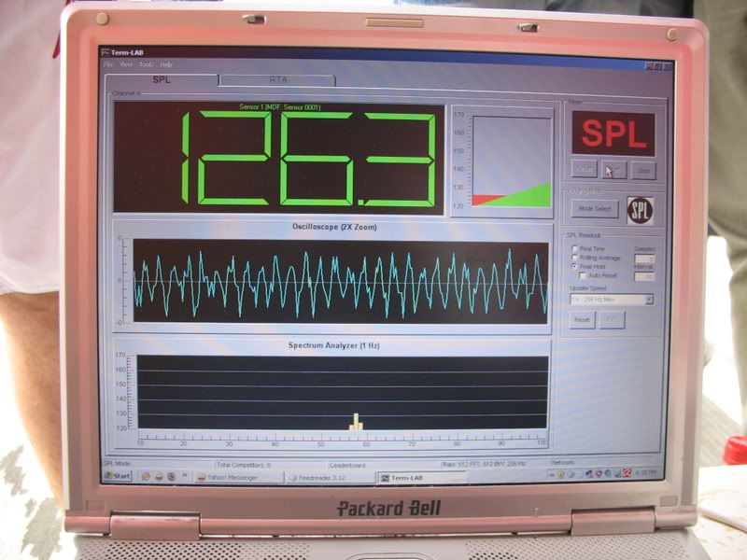
Task: Open the Windows Start button
Action: pos(118,476)
